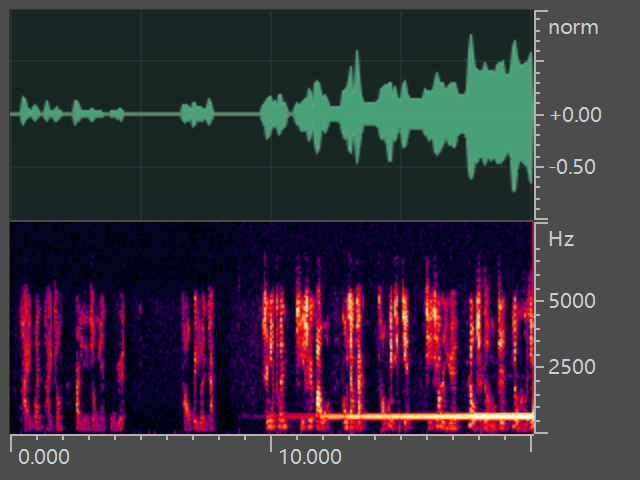Viewport: 640px width, 480px height.
Task: Click the "-0.50" amplitude axis label
Action: click(575, 166)
